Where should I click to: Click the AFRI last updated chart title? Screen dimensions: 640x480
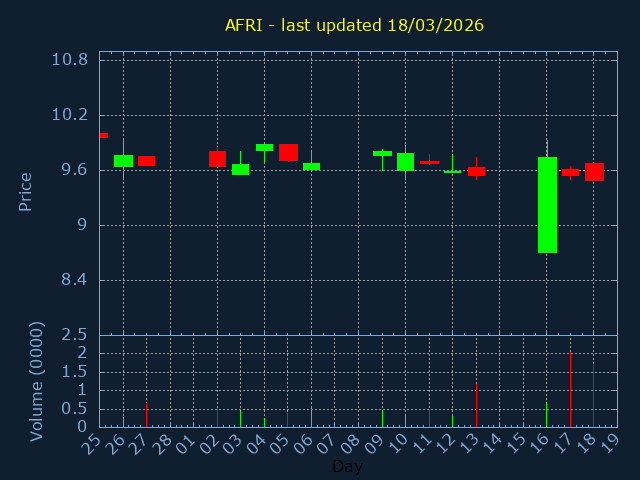pyautogui.click(x=354, y=25)
